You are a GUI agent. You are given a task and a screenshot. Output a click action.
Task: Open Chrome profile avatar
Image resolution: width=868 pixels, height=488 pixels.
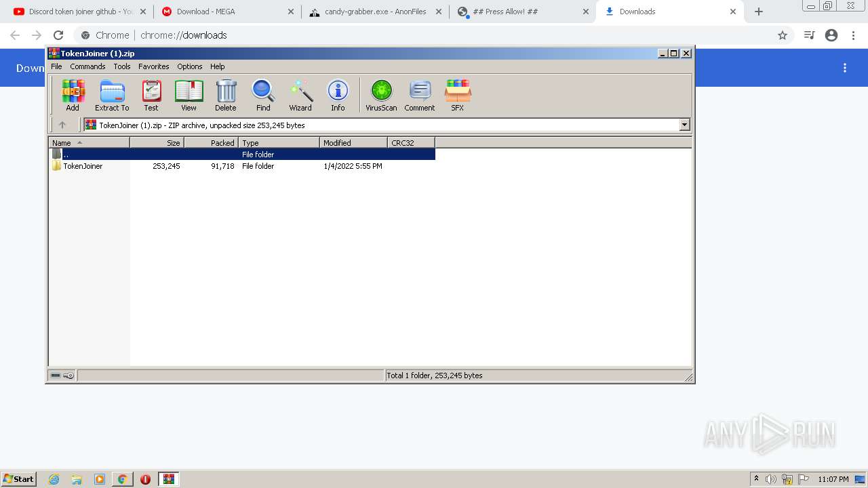(831, 35)
